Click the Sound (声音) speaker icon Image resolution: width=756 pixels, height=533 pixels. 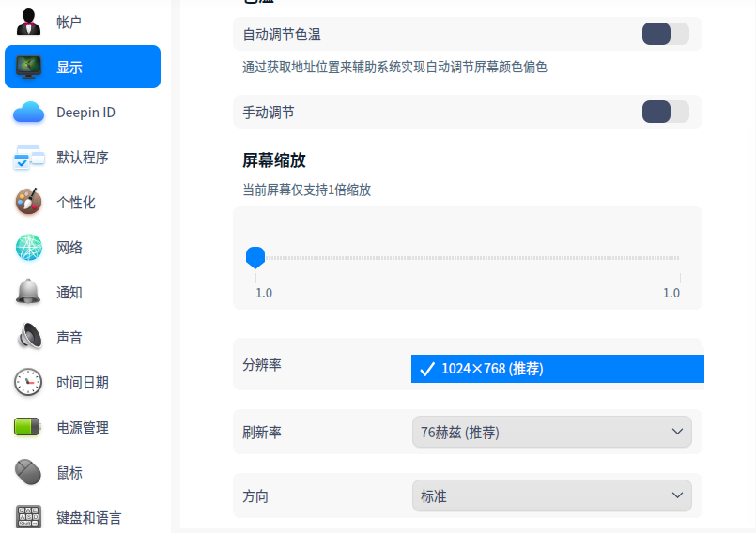29,337
